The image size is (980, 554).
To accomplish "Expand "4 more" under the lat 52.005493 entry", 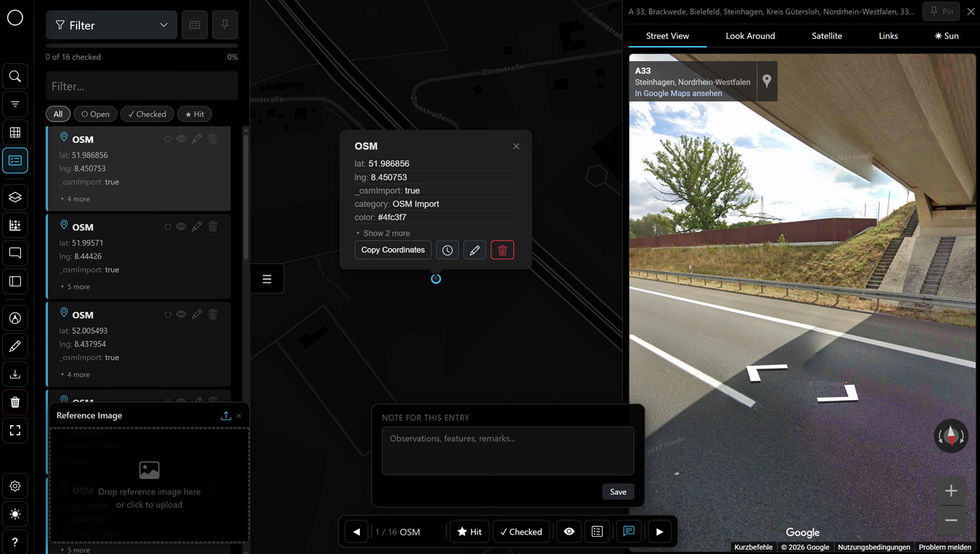I will pos(76,374).
